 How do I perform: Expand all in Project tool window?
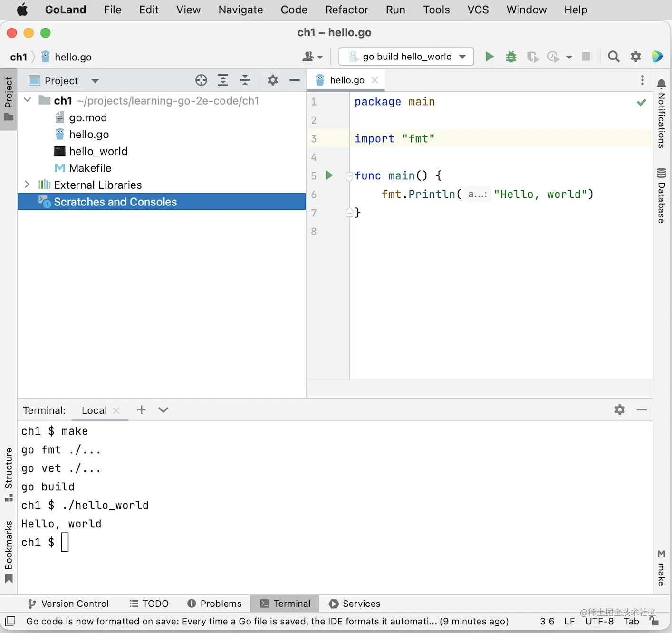coord(223,80)
